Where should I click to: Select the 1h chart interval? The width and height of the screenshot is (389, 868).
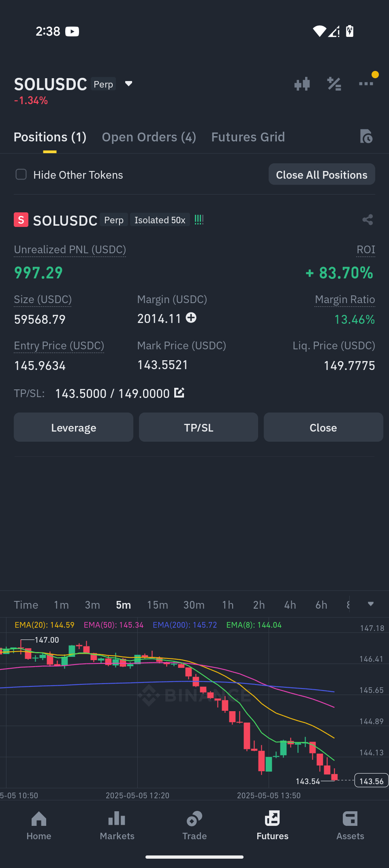pos(228,605)
